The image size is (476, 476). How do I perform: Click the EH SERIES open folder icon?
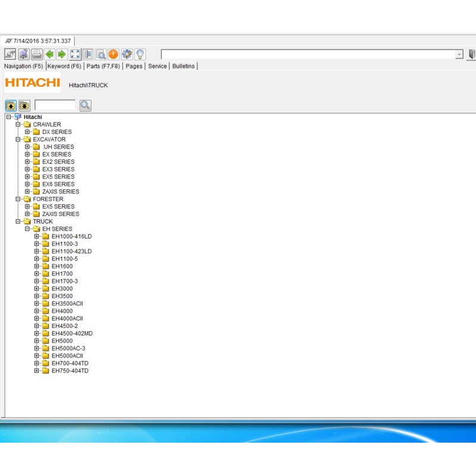(36, 229)
